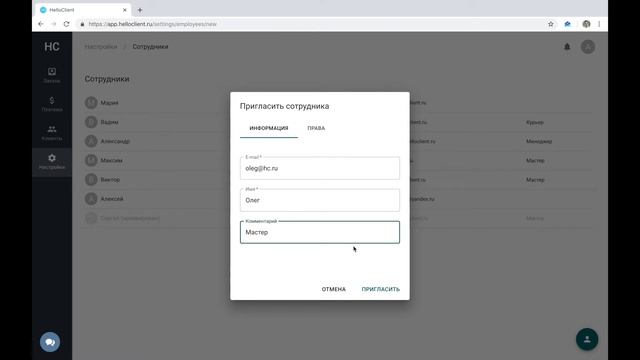This screenshot has width=640, height=360.
Task: Open the Chrome profile avatar
Action: point(586,24)
